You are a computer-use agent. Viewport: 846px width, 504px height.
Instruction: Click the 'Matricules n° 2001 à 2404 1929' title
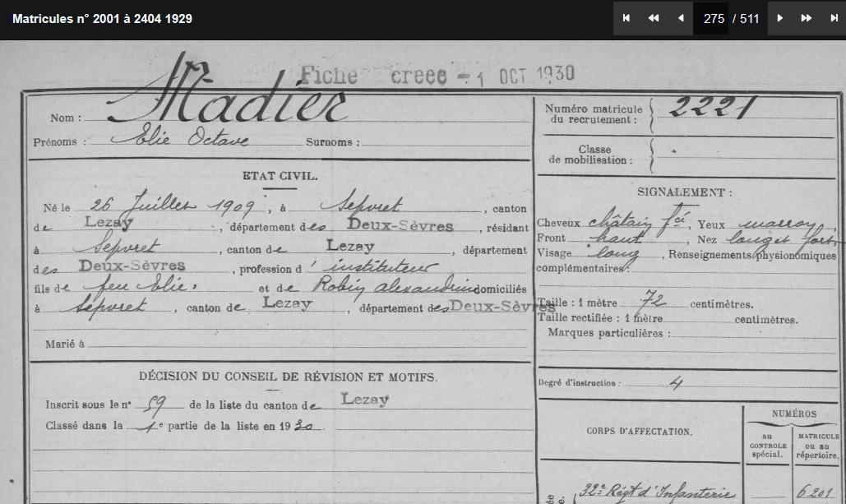[x=103, y=18]
